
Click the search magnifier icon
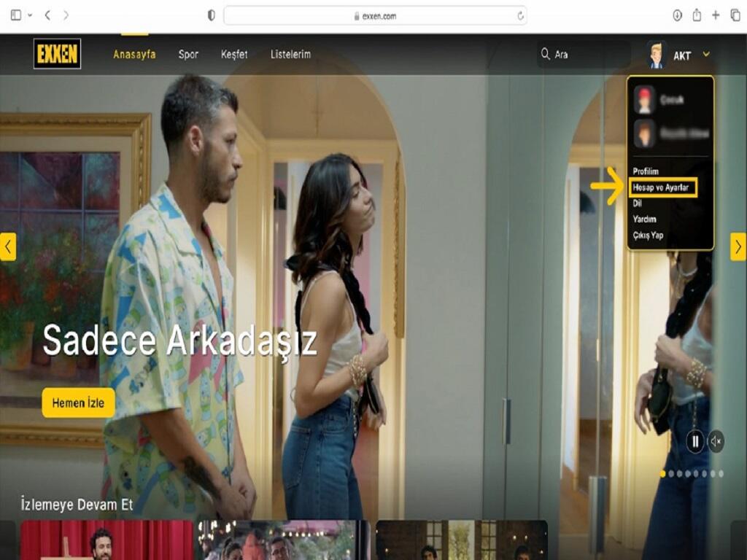(x=546, y=54)
